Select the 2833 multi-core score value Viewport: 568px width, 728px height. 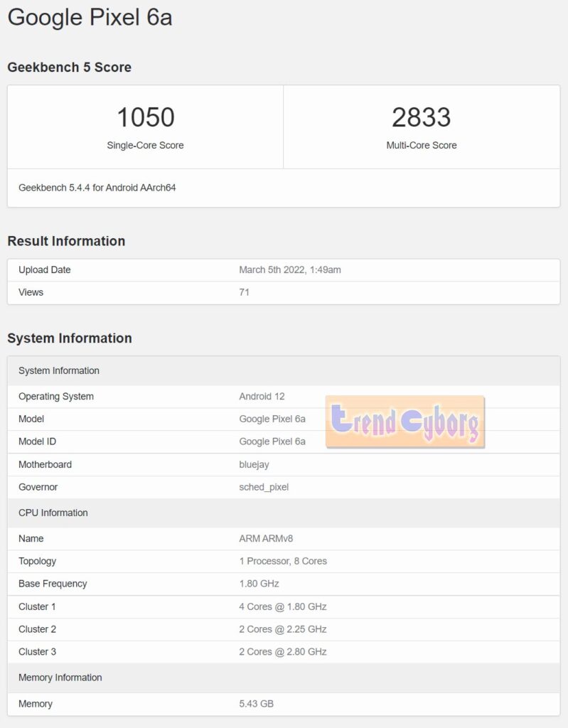tap(422, 117)
